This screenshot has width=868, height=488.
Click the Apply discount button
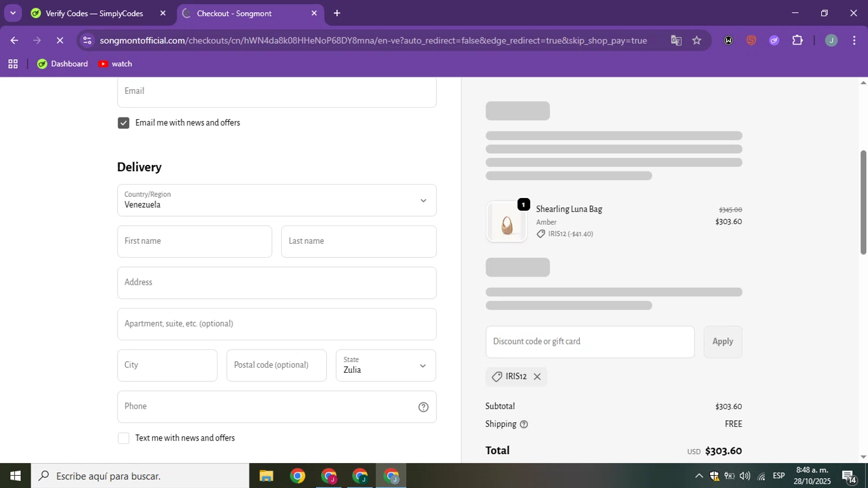[723, 342]
